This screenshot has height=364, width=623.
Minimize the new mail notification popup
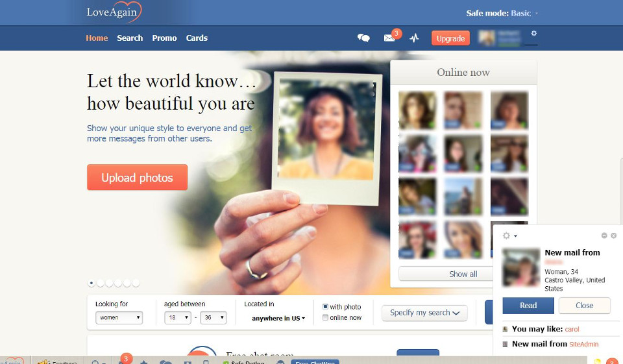tap(604, 236)
